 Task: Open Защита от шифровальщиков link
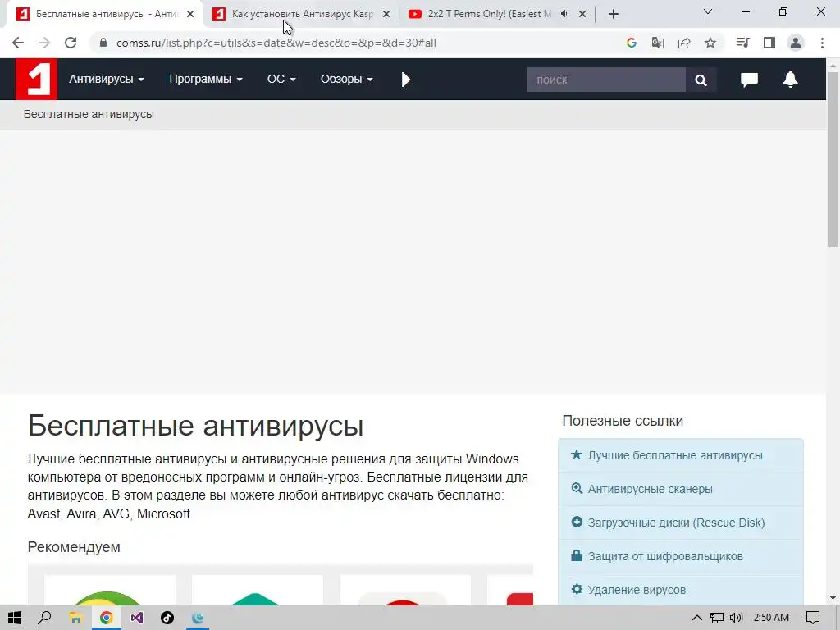point(665,556)
